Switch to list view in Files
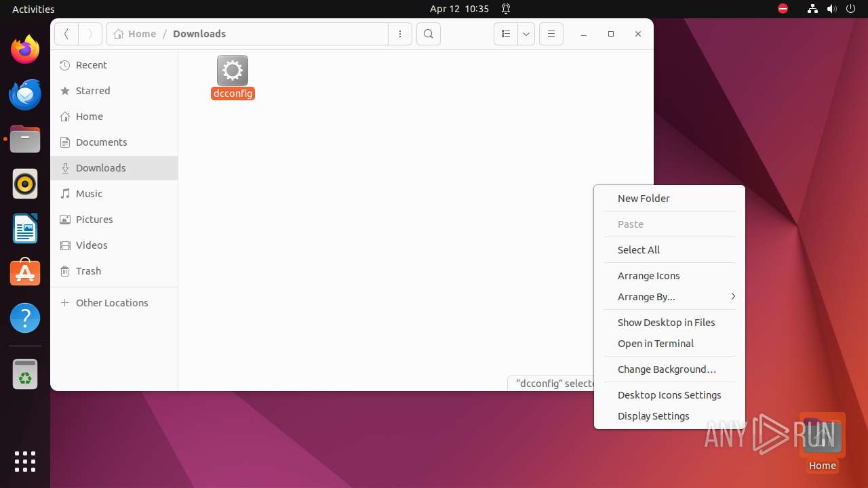 [505, 34]
